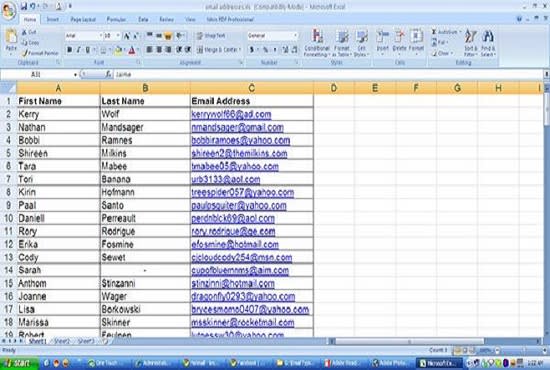Open Cell Styles gallery
The image size is (550, 370).
(361, 43)
